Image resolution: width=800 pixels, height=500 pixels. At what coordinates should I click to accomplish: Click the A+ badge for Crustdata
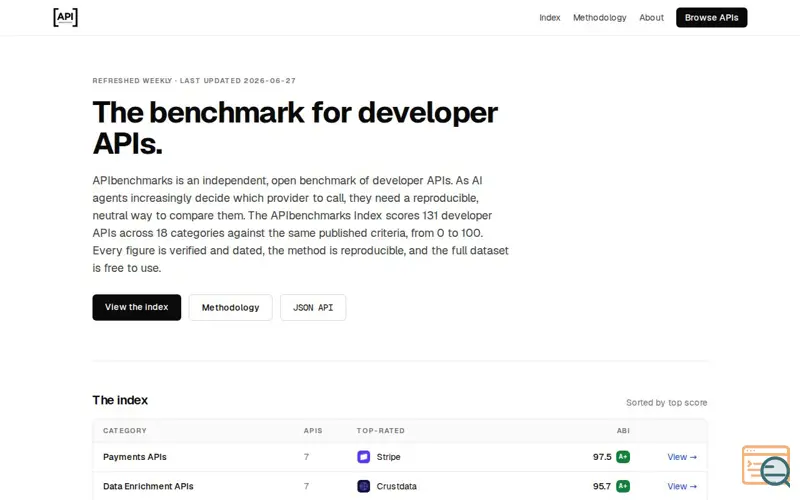click(622, 486)
